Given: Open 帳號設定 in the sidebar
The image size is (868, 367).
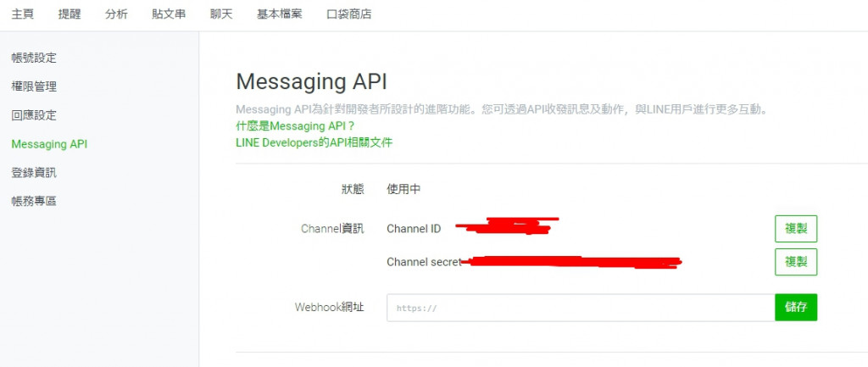Looking at the screenshot, I should click(34, 58).
